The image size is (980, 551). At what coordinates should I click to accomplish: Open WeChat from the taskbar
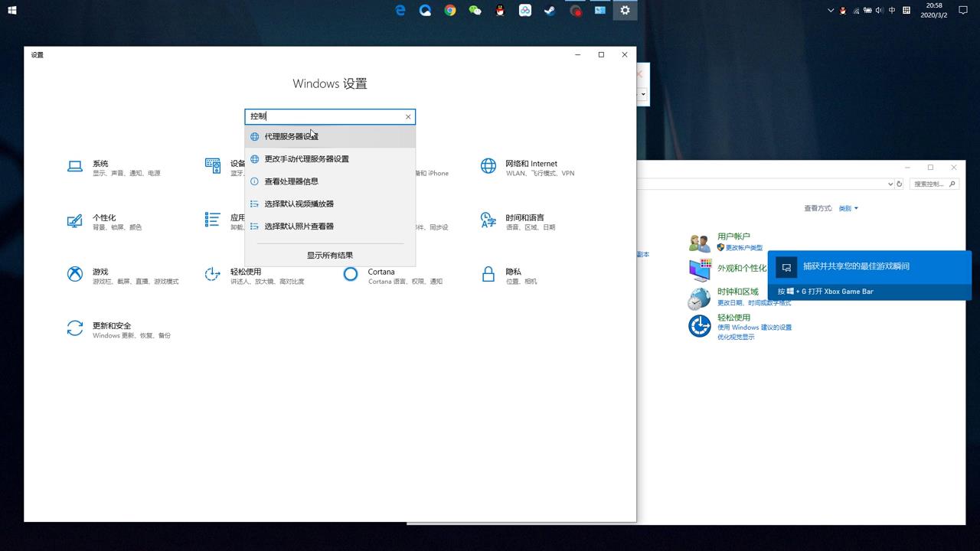[475, 11]
